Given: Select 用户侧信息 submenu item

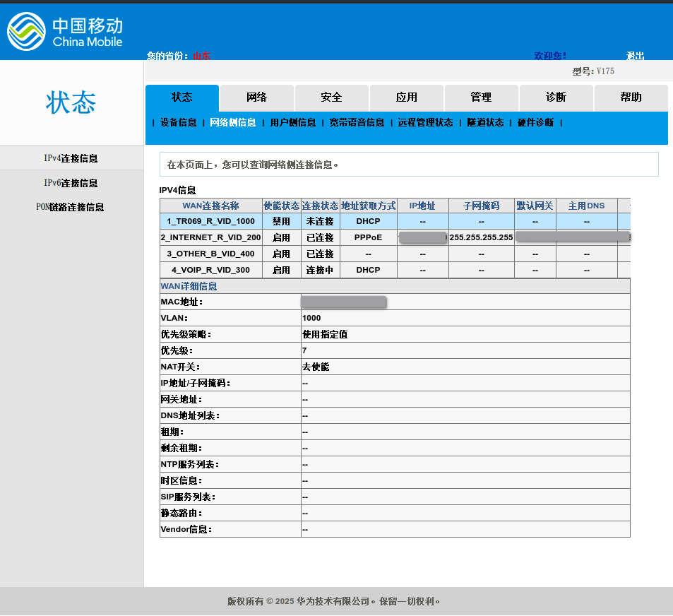Looking at the screenshot, I should [x=293, y=123].
